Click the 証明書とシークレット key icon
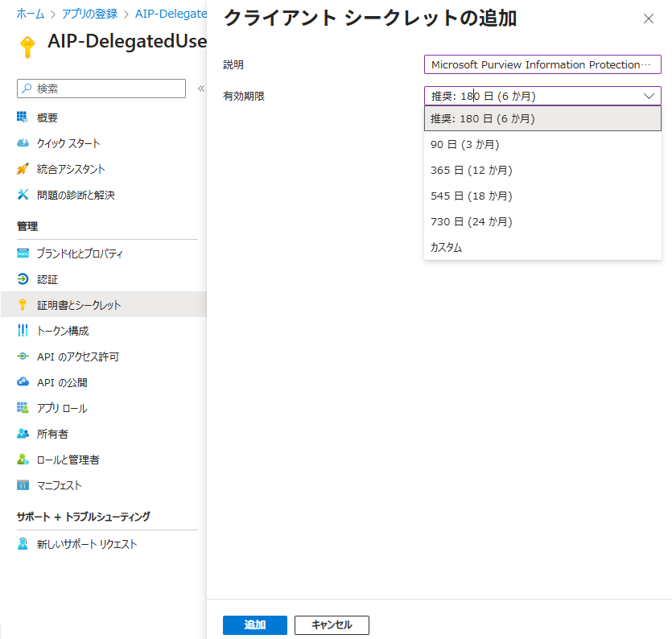The height and width of the screenshot is (639, 672). pos(23,305)
